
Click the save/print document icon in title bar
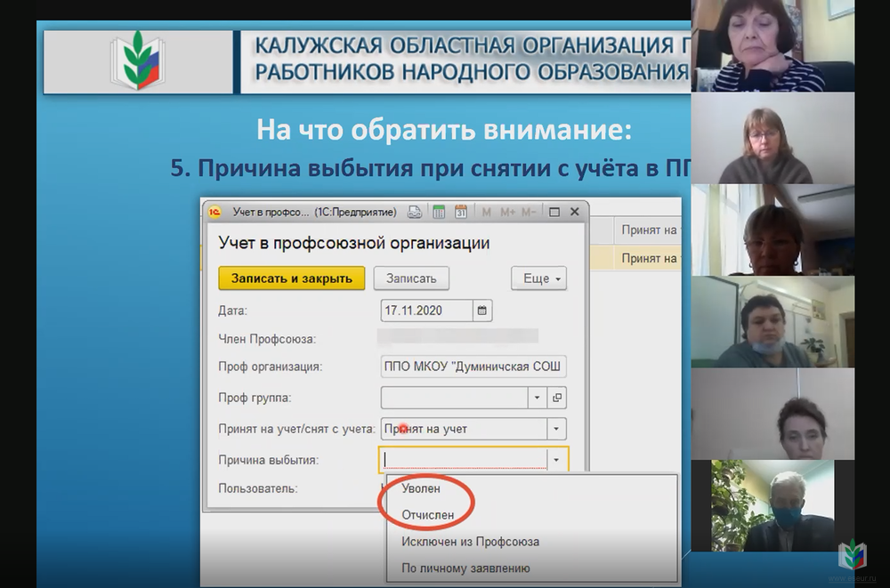(415, 213)
